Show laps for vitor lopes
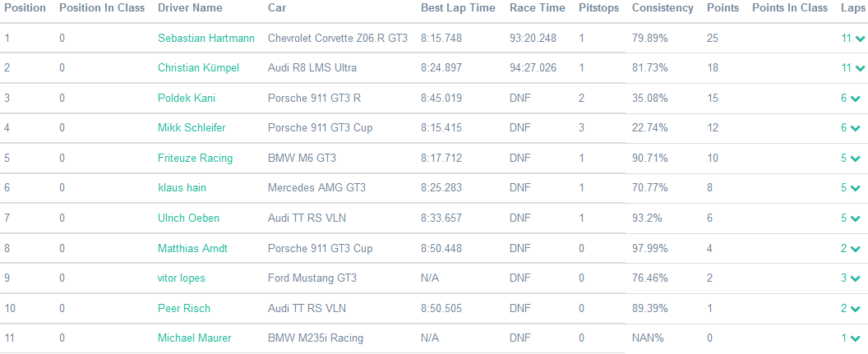This screenshot has width=868, height=354. click(x=856, y=278)
